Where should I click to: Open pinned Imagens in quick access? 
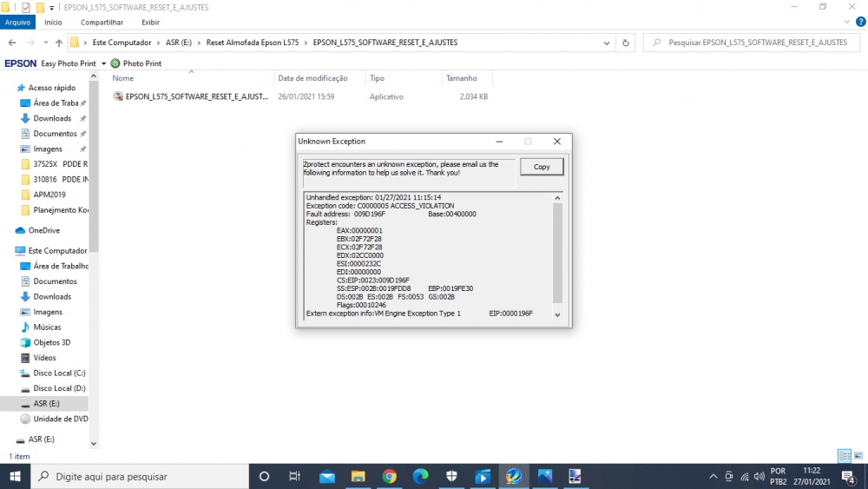[48, 149]
